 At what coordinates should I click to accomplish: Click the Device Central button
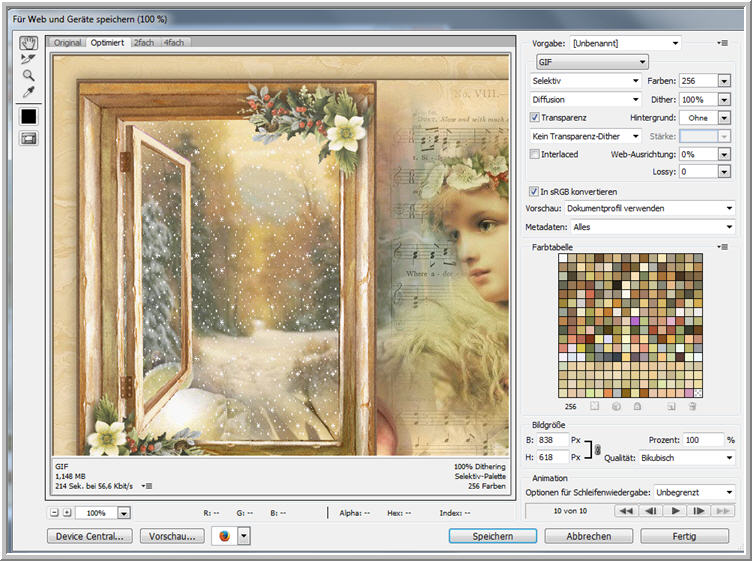(90, 536)
